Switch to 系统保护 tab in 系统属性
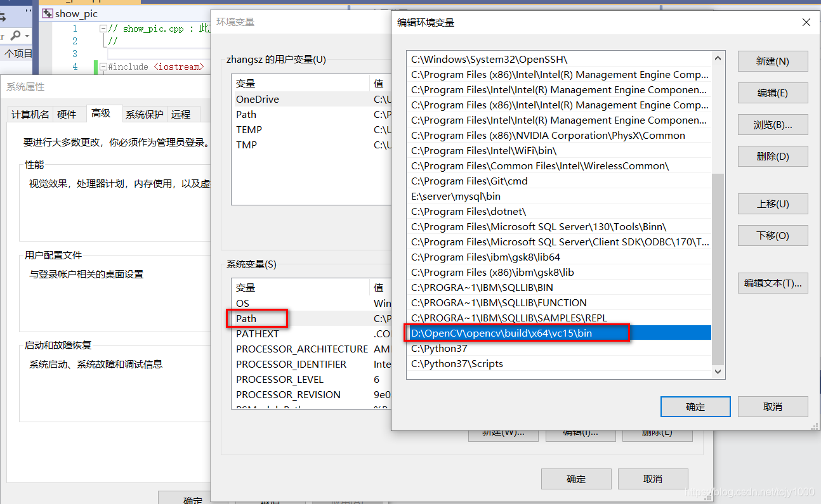Image resolution: width=821 pixels, height=504 pixels. click(x=144, y=114)
